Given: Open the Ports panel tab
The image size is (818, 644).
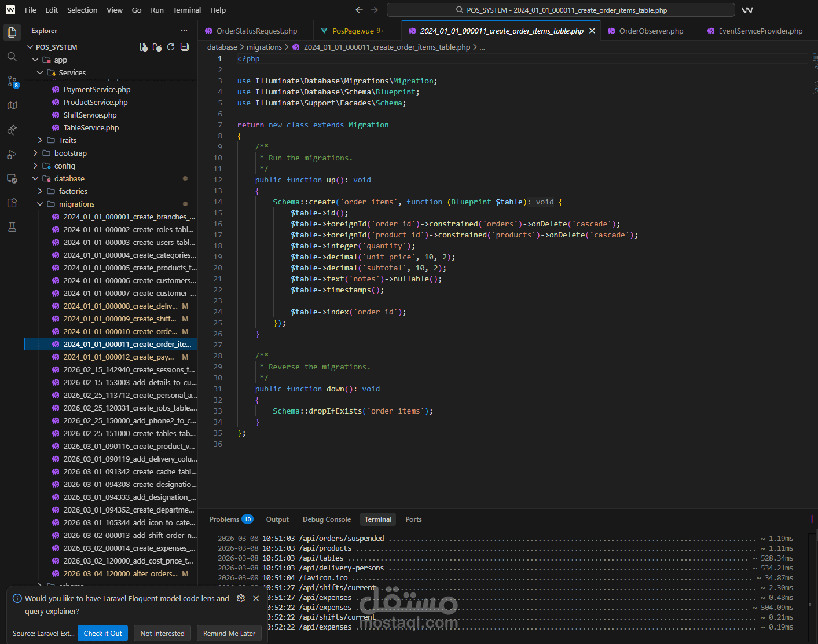Looking at the screenshot, I should (413, 519).
